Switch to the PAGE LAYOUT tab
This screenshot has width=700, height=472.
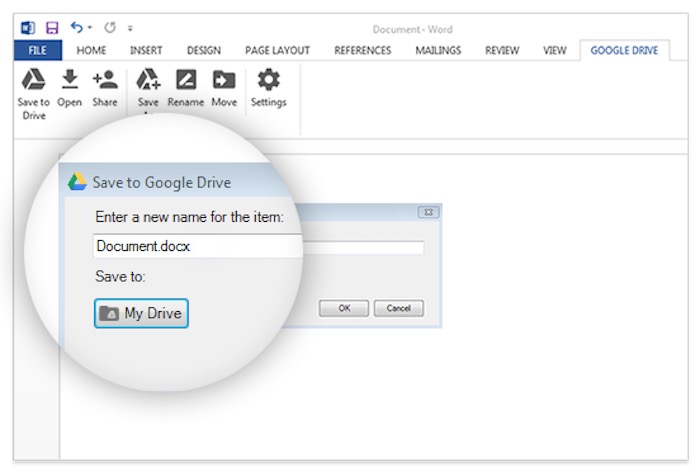[277, 50]
